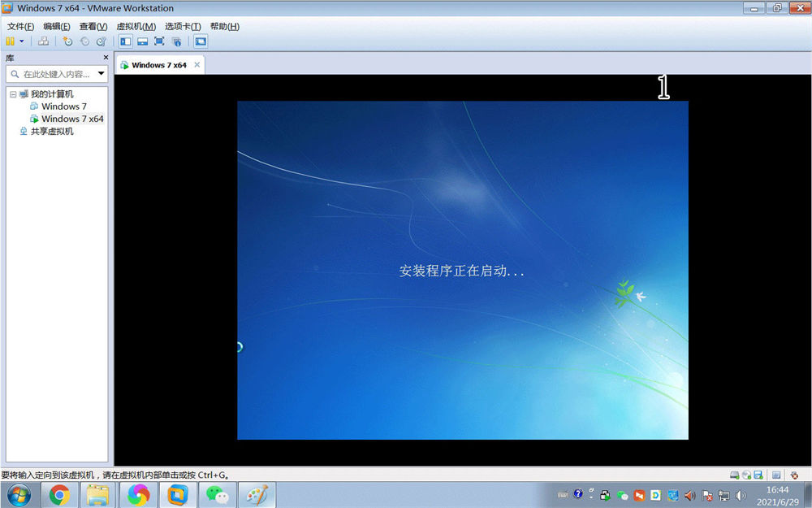Close the Windows 7 x64 tab
Viewport: 812px width, 508px height.
[x=197, y=65]
